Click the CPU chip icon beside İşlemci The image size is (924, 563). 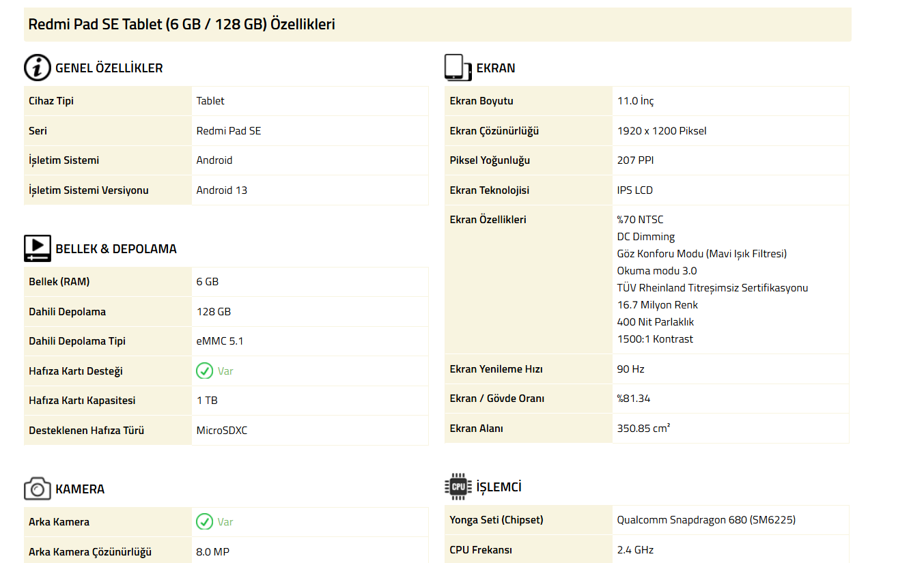click(x=458, y=487)
